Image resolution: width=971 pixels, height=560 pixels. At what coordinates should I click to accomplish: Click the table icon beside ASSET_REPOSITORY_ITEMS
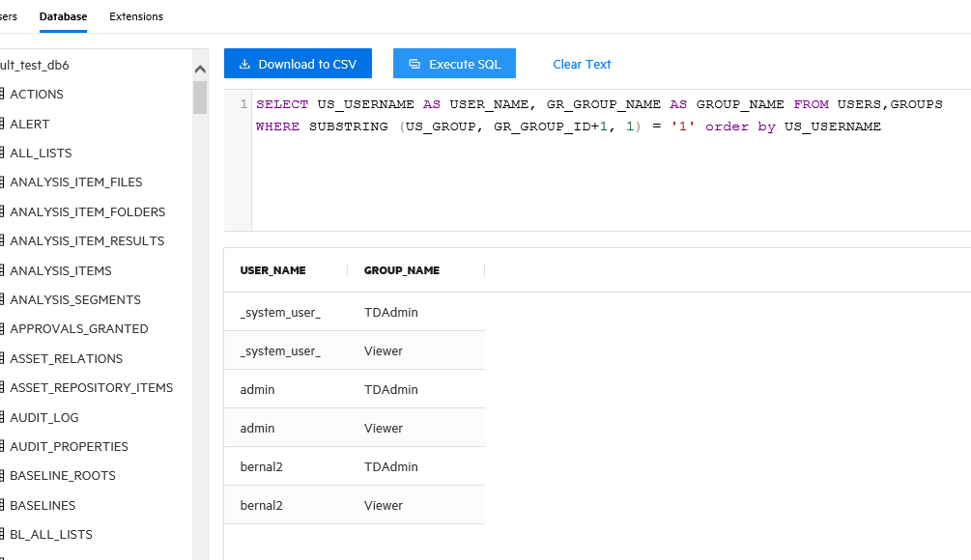(x=2, y=387)
